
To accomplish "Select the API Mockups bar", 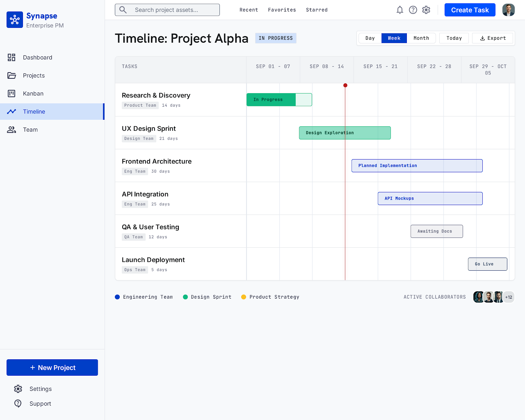I will tap(430, 199).
